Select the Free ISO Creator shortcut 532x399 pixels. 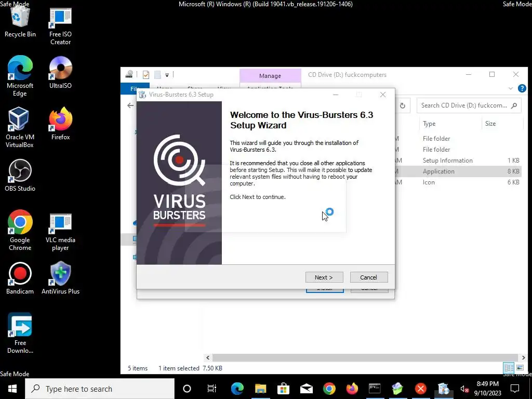click(60, 26)
